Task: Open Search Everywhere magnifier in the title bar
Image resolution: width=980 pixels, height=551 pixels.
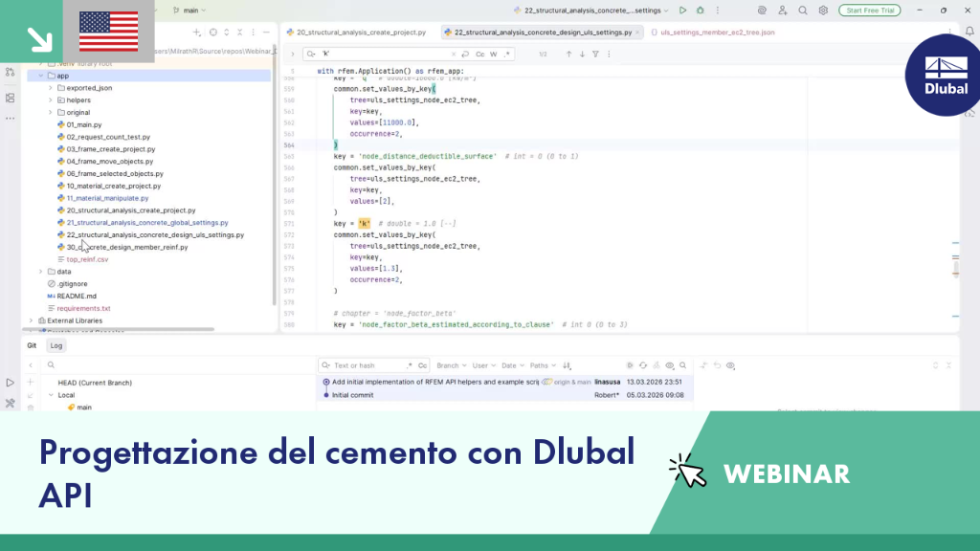Action: [x=803, y=10]
